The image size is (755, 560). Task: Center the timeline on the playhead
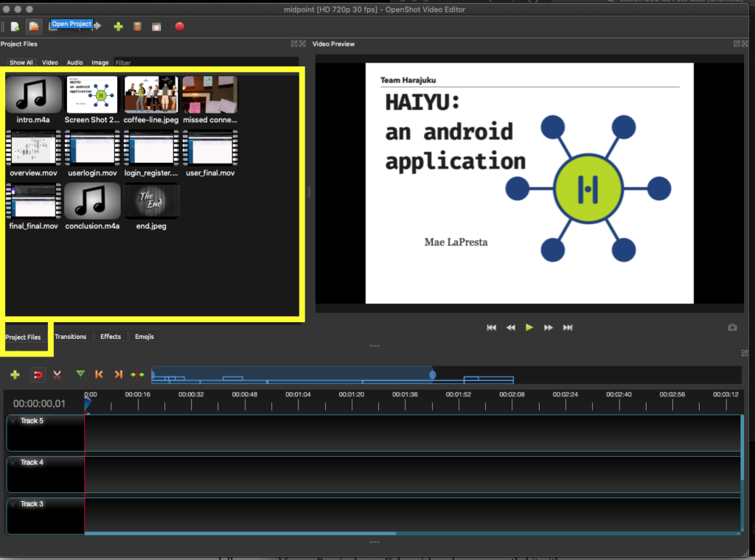pos(137,374)
